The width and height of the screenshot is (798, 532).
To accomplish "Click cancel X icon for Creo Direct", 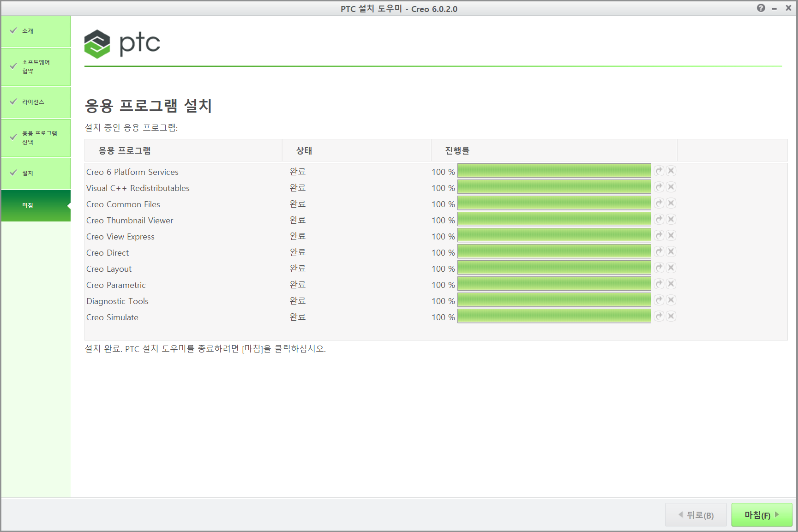I will pos(671,251).
